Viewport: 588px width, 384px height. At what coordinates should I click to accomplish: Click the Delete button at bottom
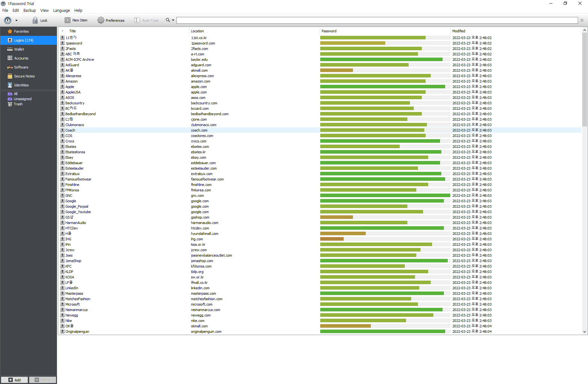coord(43,380)
